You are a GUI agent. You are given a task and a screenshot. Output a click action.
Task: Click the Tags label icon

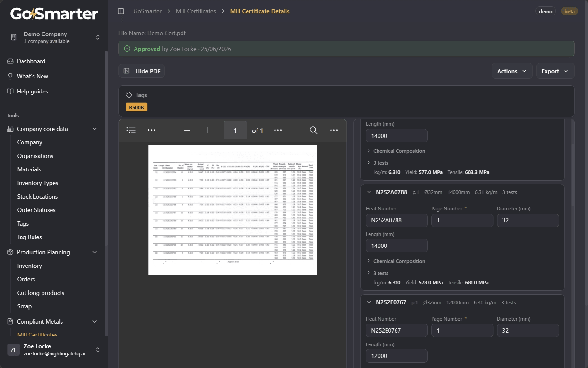129,95
